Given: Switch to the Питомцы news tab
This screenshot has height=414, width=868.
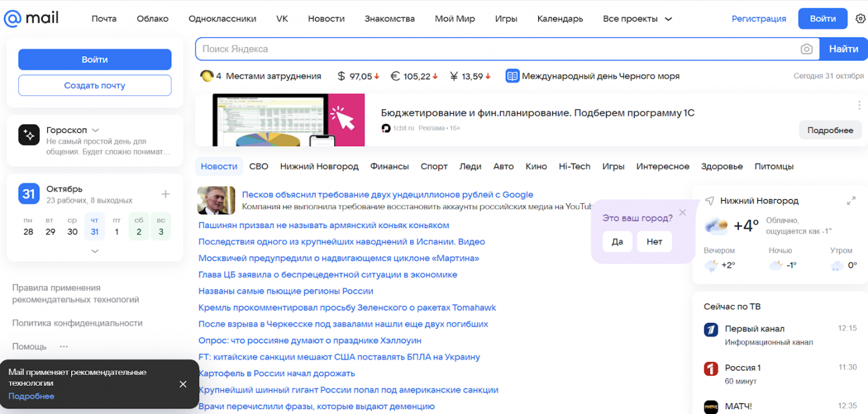Looking at the screenshot, I should coord(774,166).
